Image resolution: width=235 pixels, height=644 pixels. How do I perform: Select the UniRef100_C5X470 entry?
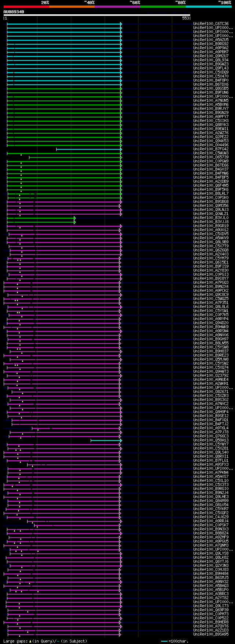pyautogui.click(x=211, y=76)
